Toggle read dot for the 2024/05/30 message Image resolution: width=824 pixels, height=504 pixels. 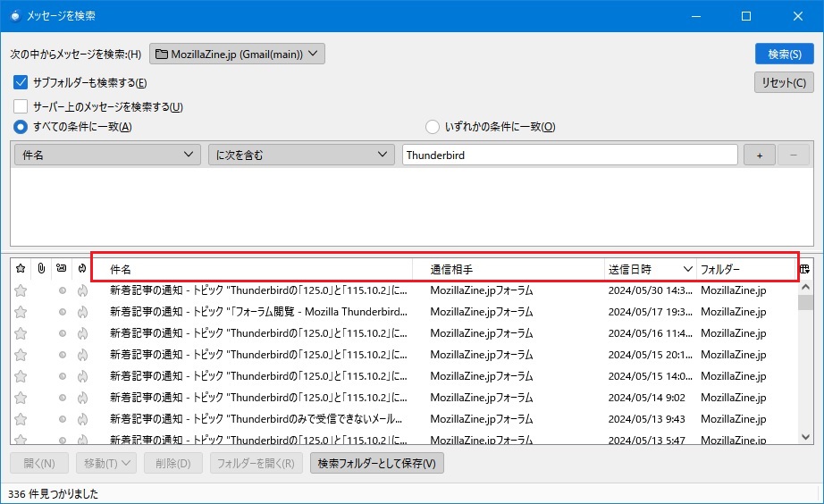point(62,290)
